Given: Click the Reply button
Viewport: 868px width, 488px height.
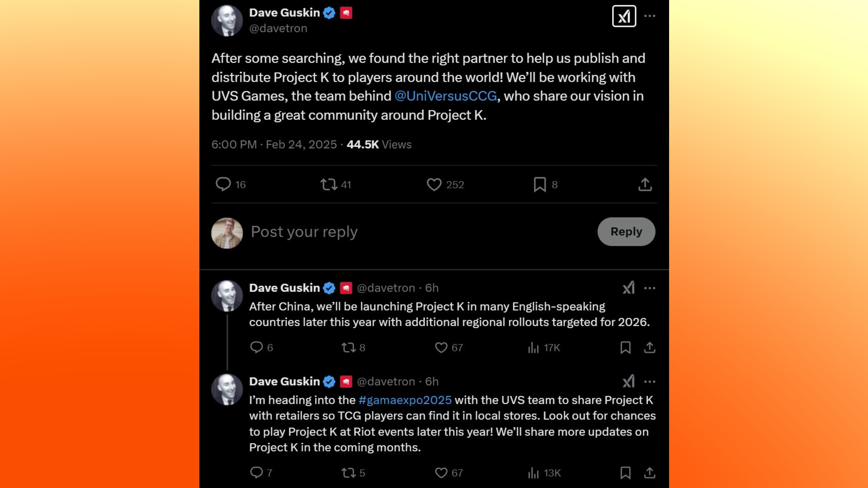Looking at the screenshot, I should 626,232.
